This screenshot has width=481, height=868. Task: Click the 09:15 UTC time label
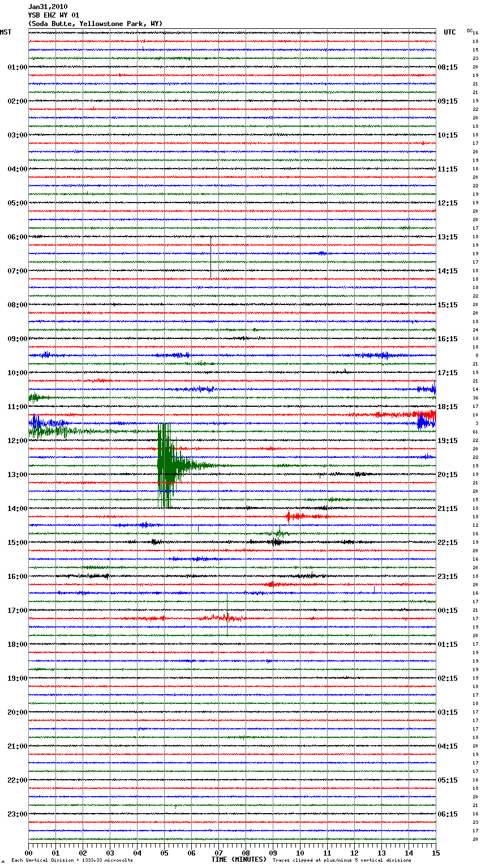pos(448,101)
